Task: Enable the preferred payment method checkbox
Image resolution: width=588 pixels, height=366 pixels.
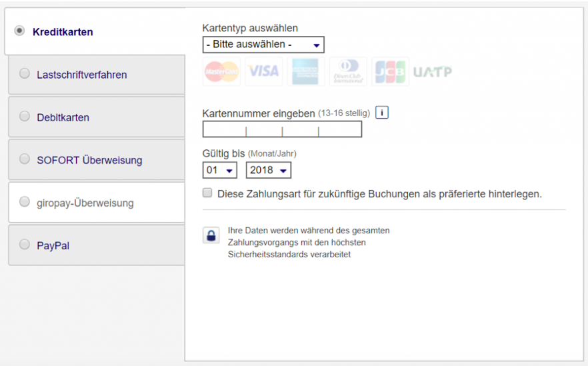Action: pyautogui.click(x=207, y=193)
